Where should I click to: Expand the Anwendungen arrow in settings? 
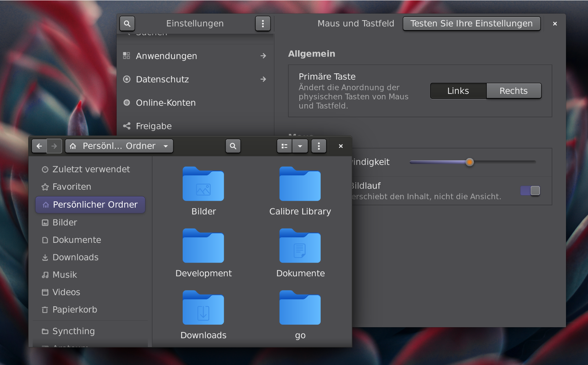[x=263, y=56]
